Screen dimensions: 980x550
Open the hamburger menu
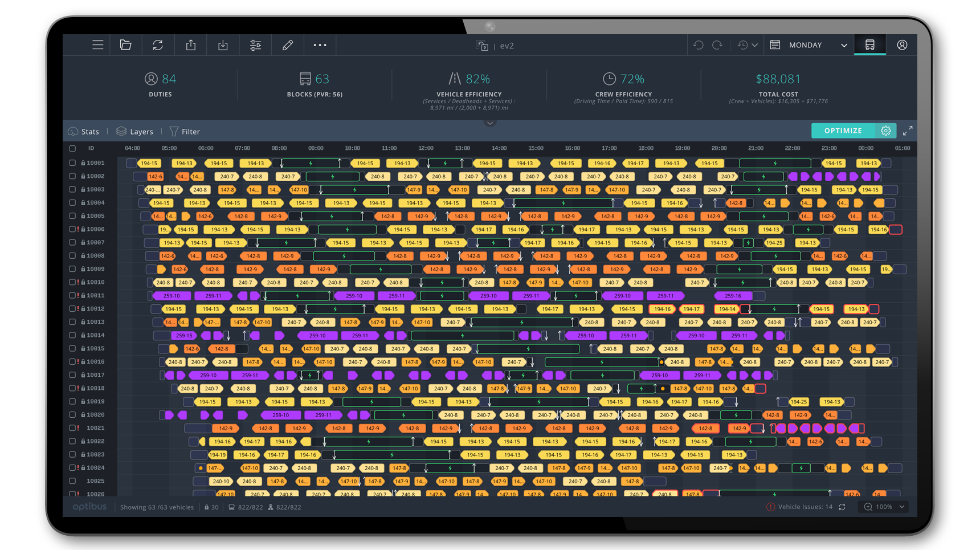coord(97,44)
